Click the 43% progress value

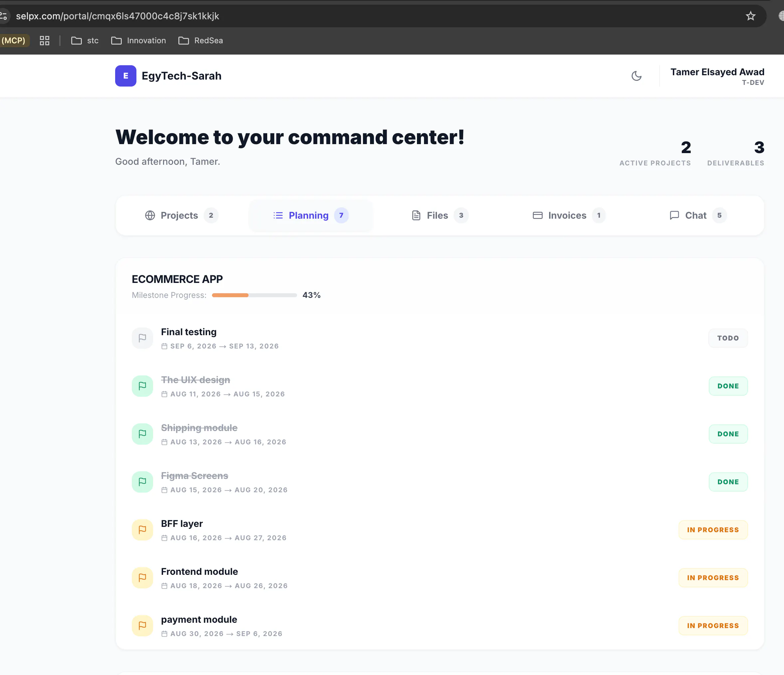(311, 295)
